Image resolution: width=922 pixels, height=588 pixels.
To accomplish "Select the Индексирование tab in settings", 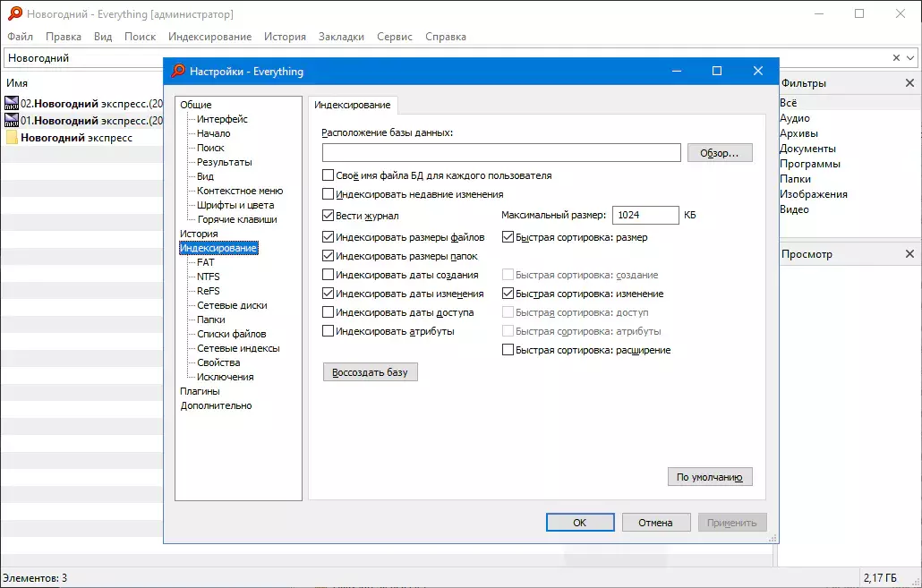I will (x=352, y=105).
